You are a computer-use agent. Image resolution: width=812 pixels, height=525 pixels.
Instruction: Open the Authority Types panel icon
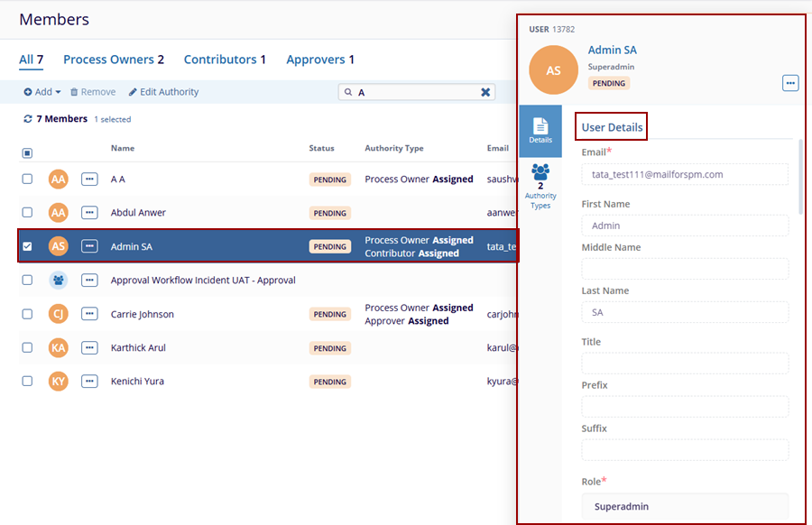[x=540, y=185]
